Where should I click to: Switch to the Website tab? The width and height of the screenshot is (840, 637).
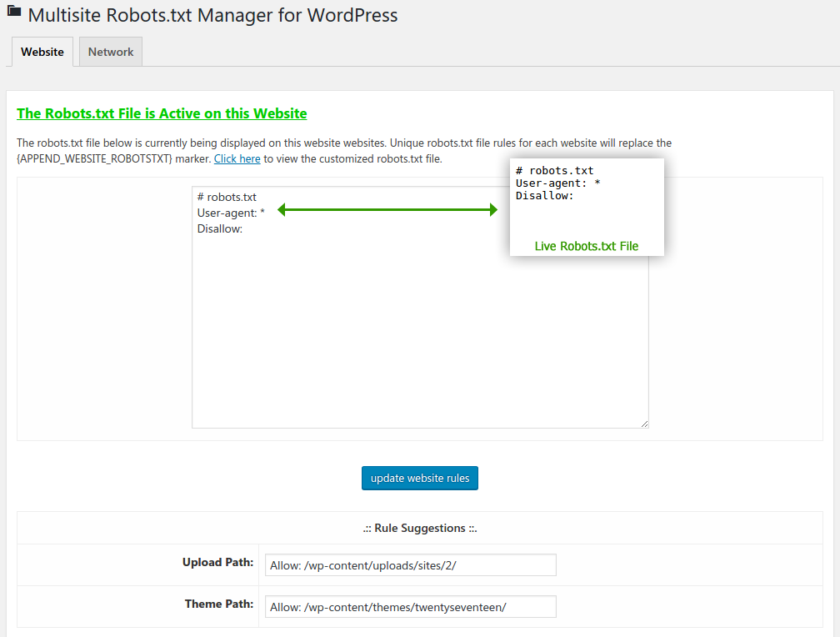[42, 52]
